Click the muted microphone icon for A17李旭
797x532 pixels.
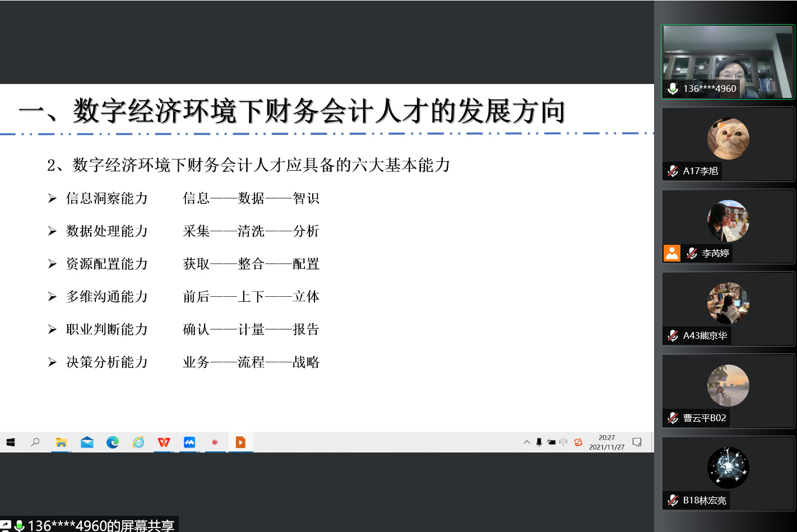click(673, 171)
